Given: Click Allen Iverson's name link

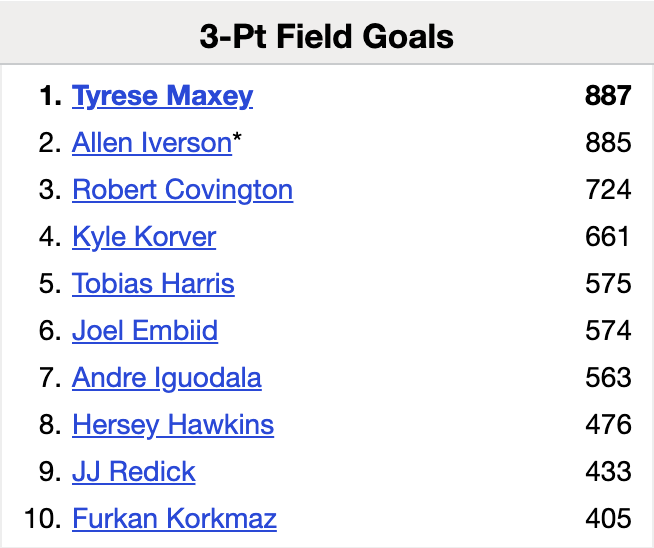Looking at the screenshot, I should click(x=152, y=143).
